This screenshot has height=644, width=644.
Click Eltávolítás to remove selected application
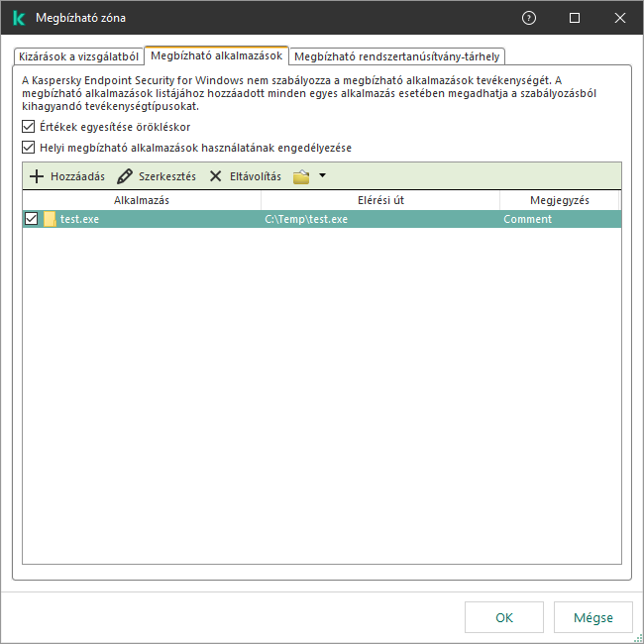pyautogui.click(x=245, y=176)
